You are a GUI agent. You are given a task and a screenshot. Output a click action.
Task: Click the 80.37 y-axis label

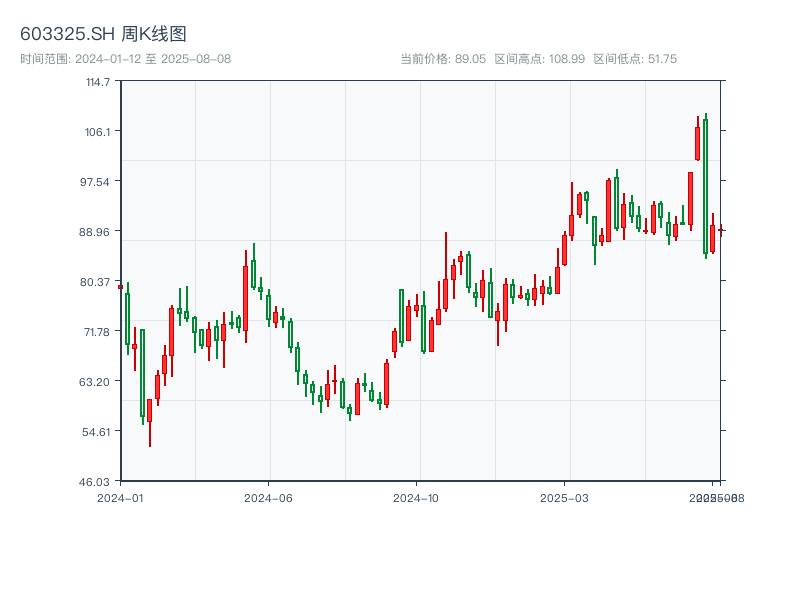click(x=95, y=282)
